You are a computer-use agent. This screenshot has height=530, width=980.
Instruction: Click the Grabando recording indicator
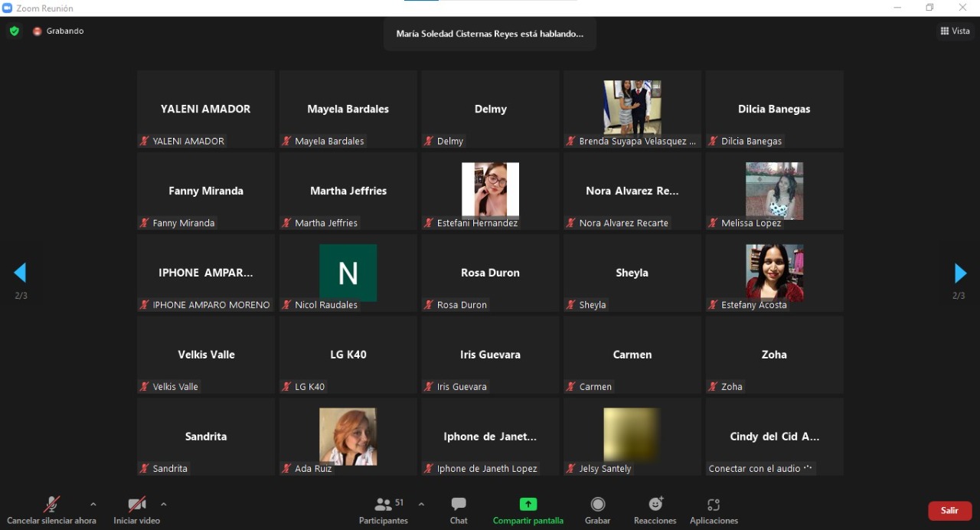click(x=58, y=31)
